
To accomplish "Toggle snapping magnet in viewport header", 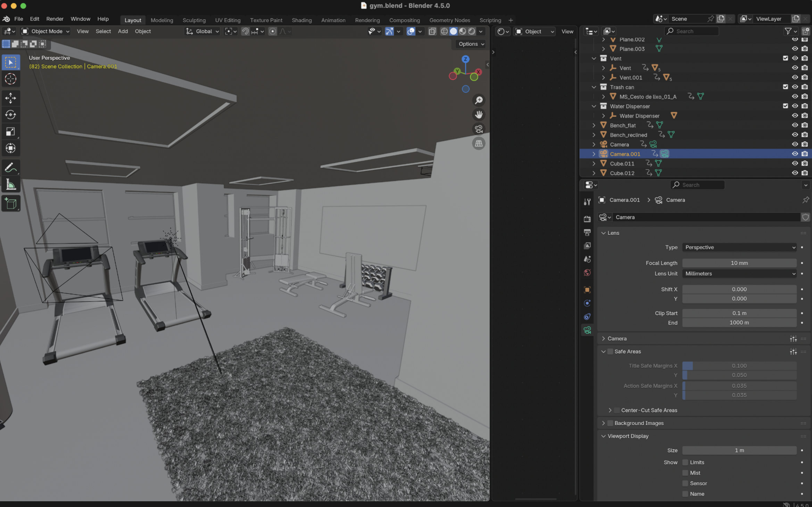I will click(245, 32).
